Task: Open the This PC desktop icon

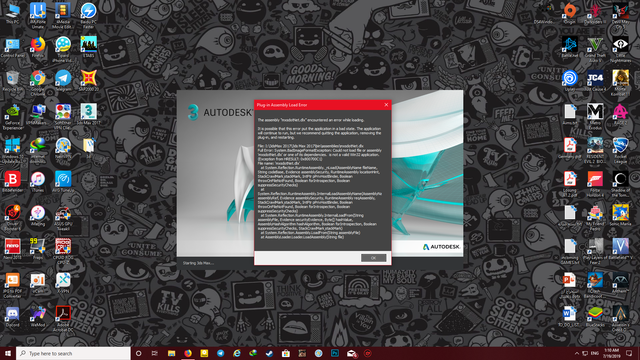Action: click(12, 13)
